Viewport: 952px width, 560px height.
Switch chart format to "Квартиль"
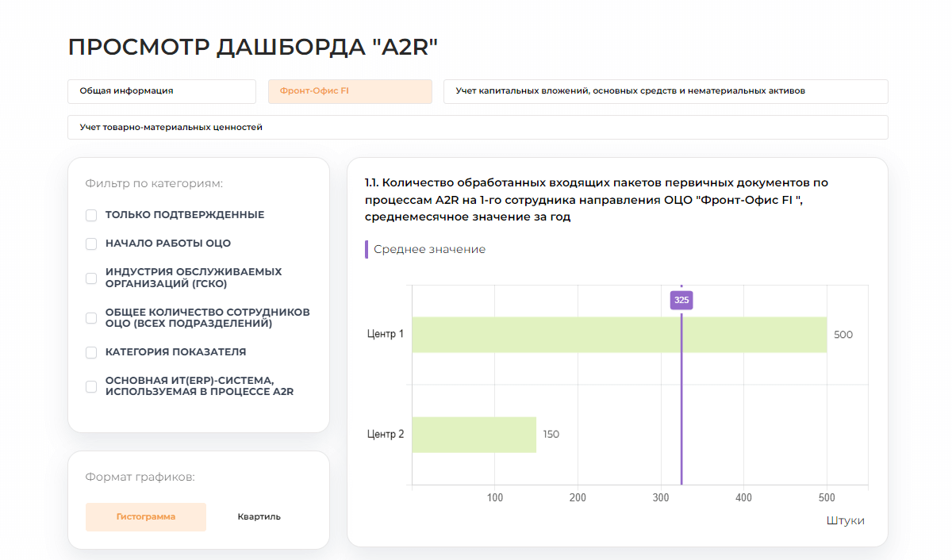pyautogui.click(x=259, y=516)
